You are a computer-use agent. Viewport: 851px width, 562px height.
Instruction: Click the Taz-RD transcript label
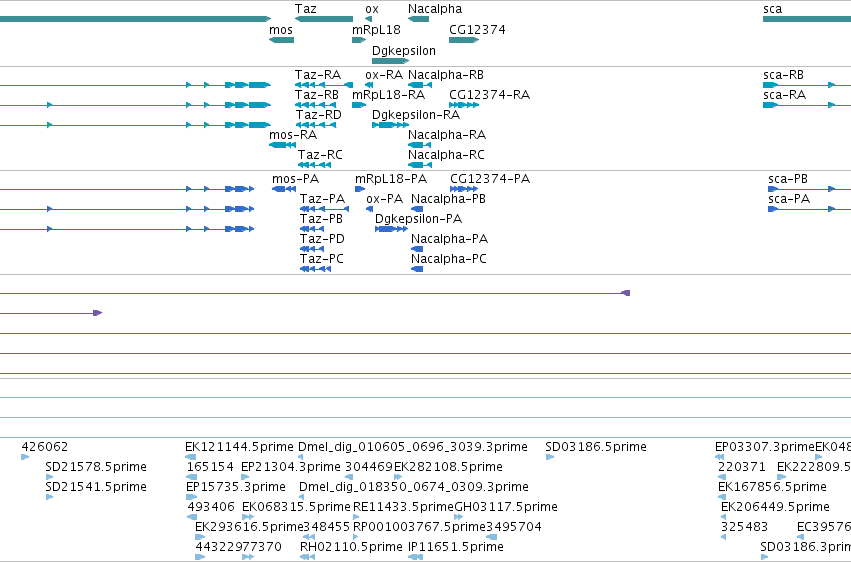point(319,115)
